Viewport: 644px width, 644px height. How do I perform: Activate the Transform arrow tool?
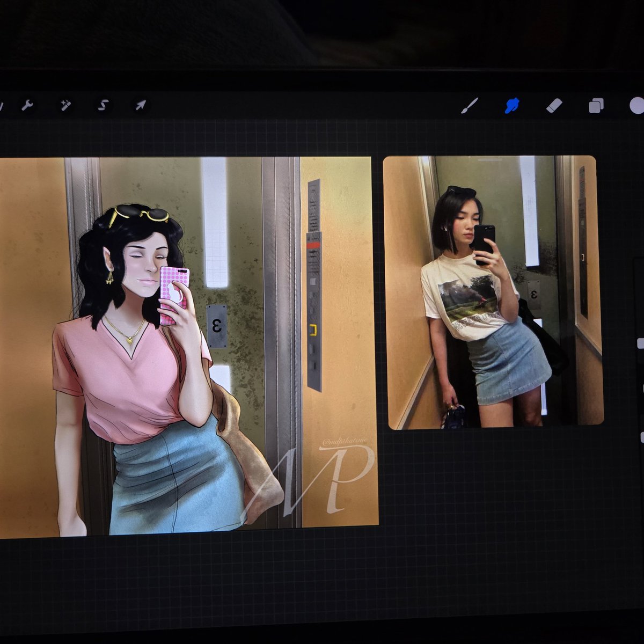[x=141, y=105]
